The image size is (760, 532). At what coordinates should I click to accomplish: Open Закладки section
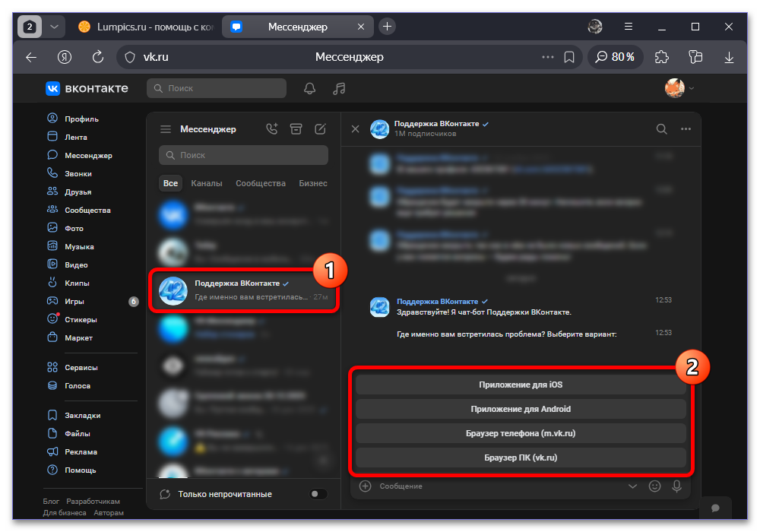(x=82, y=415)
